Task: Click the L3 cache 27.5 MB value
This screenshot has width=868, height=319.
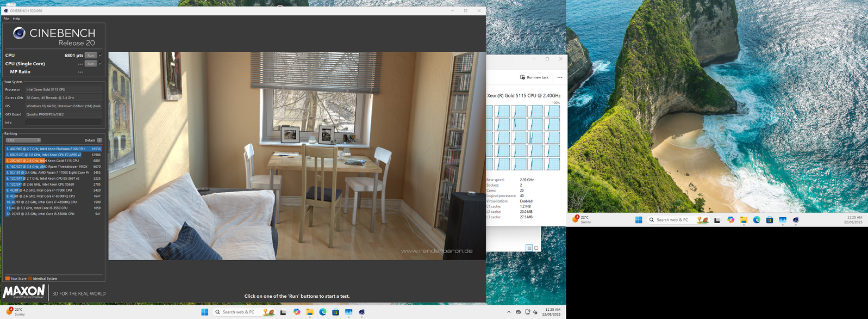Action: [x=526, y=217]
